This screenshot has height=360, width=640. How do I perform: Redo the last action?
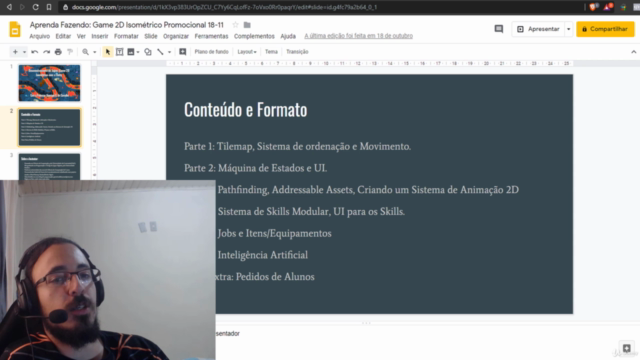click(x=47, y=52)
